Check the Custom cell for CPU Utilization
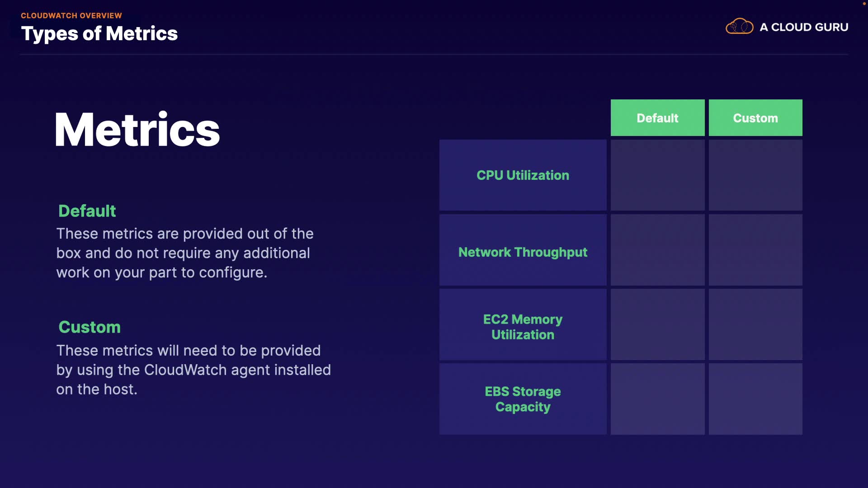868x488 pixels. pos(755,175)
